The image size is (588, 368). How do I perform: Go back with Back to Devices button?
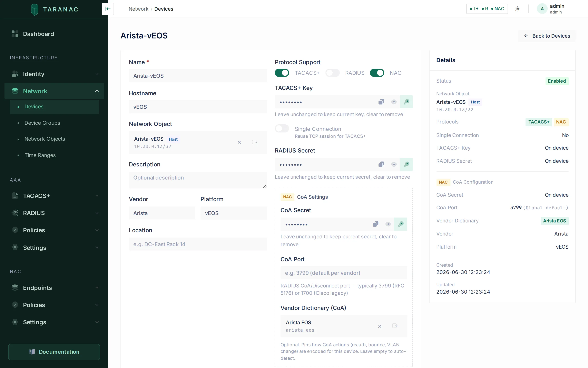(547, 36)
